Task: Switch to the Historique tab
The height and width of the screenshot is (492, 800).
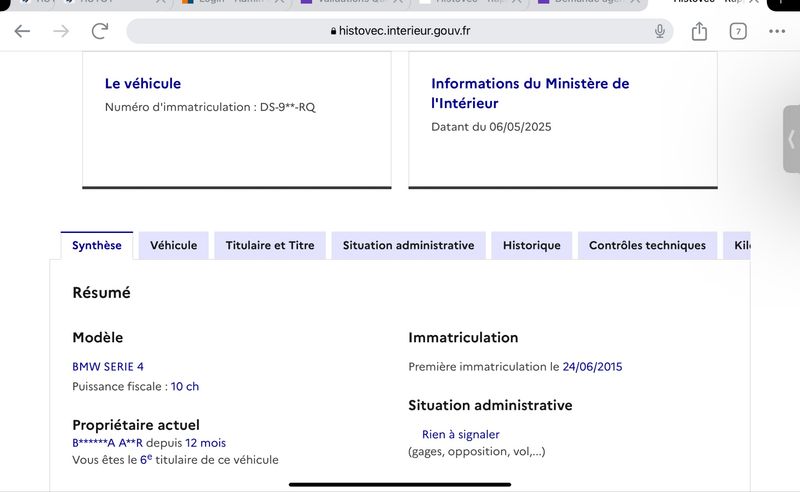Action: tap(532, 245)
